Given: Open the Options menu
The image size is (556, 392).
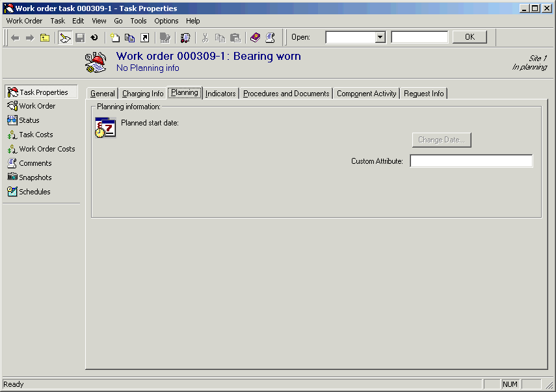Looking at the screenshot, I should click(x=166, y=21).
